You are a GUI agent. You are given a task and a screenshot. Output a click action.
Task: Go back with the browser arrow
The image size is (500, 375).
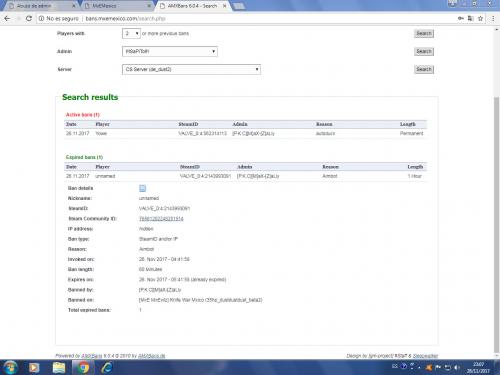coord(7,18)
